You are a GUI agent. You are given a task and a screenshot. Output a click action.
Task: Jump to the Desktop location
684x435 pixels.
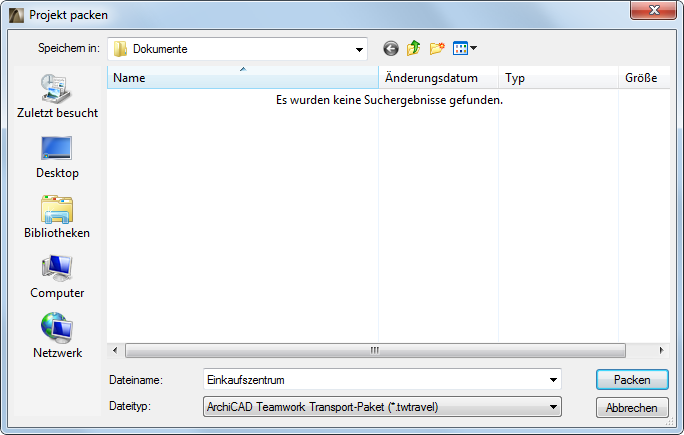57,157
